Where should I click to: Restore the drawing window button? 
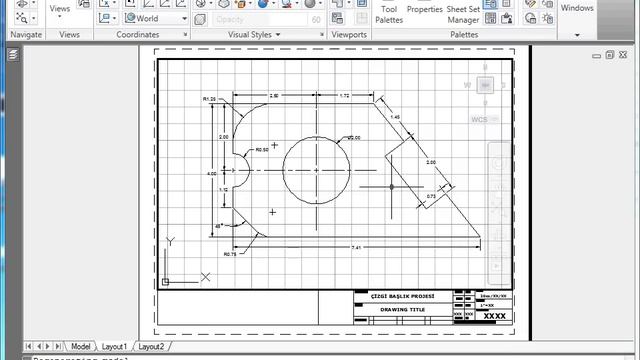(x=610, y=55)
